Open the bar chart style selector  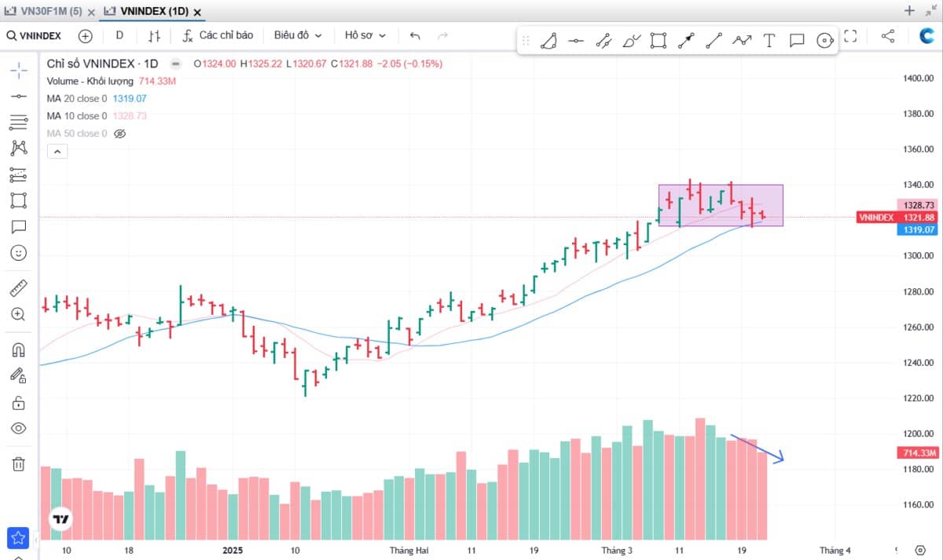(155, 35)
